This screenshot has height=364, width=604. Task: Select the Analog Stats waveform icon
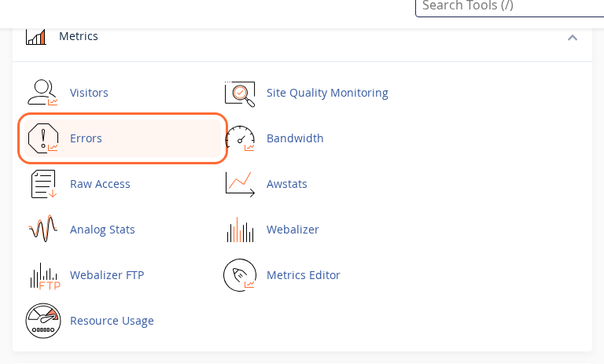[42, 230]
